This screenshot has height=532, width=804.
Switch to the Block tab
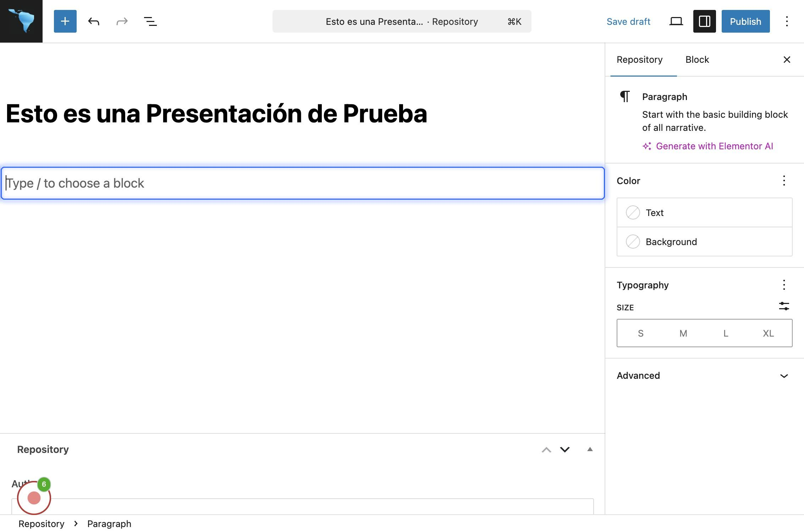[697, 60]
